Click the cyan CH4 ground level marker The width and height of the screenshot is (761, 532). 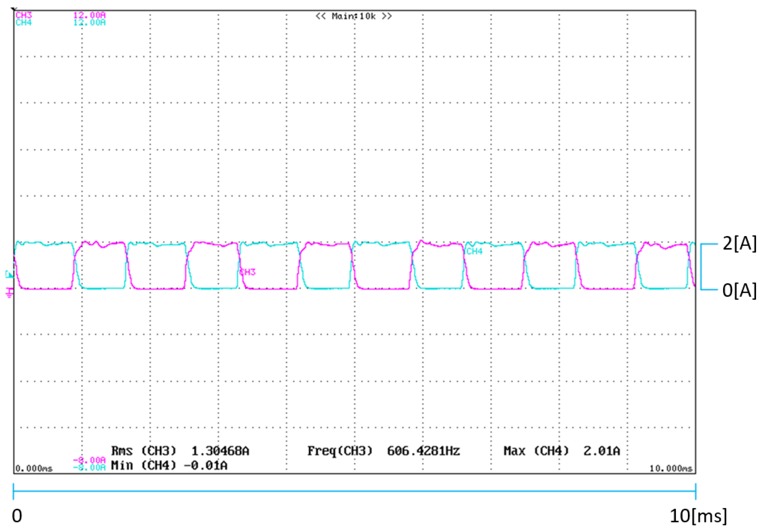tap(9, 274)
